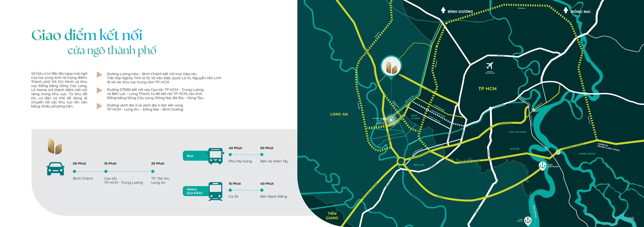Click the bullet arrow beside Đường DT830

[99, 90]
